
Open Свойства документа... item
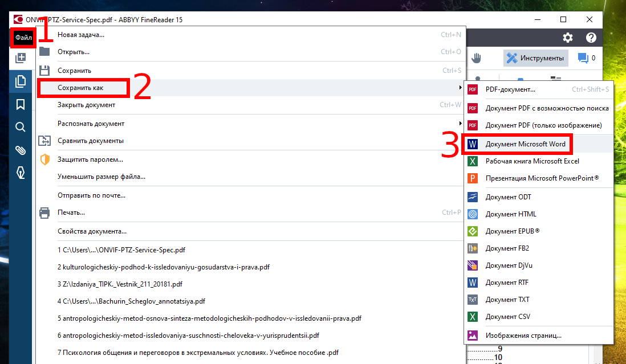coord(251,231)
